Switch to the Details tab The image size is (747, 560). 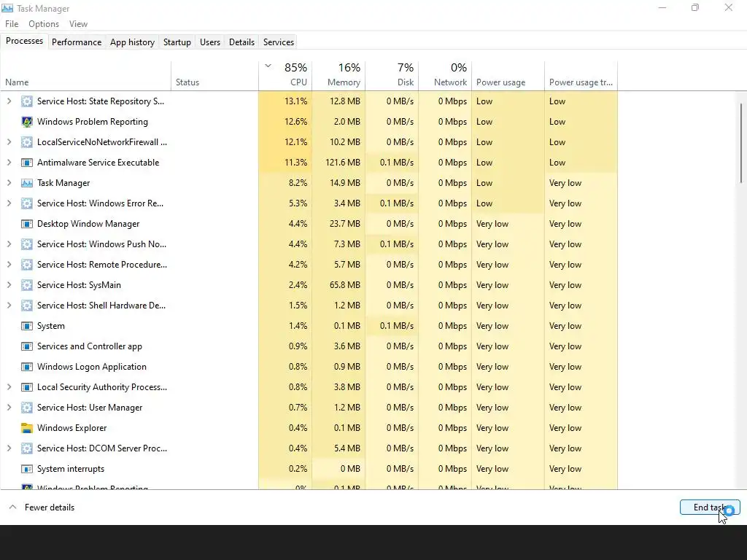pos(241,42)
